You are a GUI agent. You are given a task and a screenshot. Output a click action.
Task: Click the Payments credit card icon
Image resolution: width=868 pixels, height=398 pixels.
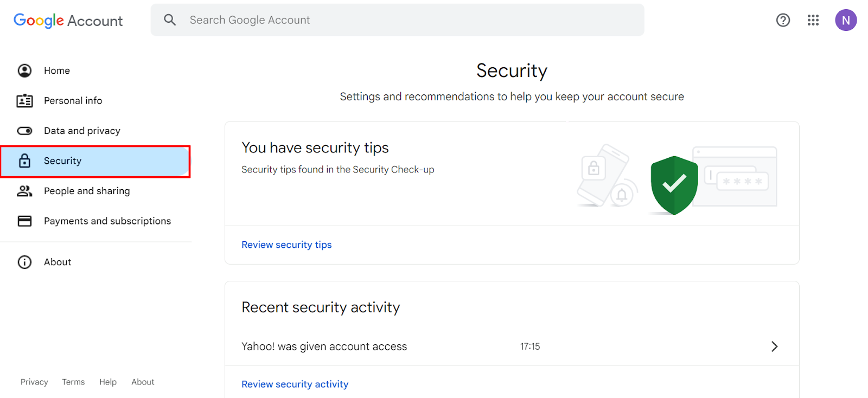24,221
